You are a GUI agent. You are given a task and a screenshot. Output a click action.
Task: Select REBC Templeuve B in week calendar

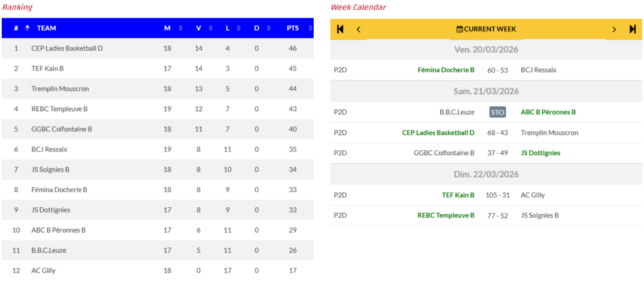click(446, 215)
